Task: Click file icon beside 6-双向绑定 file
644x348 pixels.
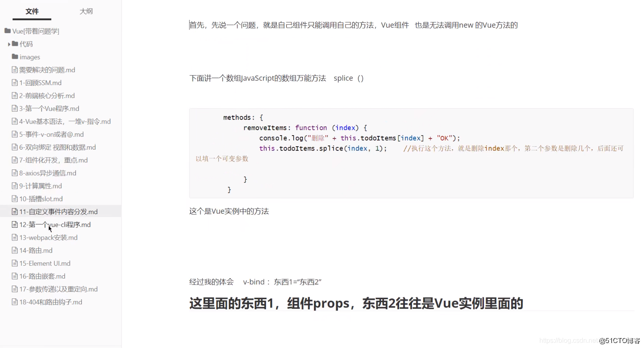Action: coord(15,147)
